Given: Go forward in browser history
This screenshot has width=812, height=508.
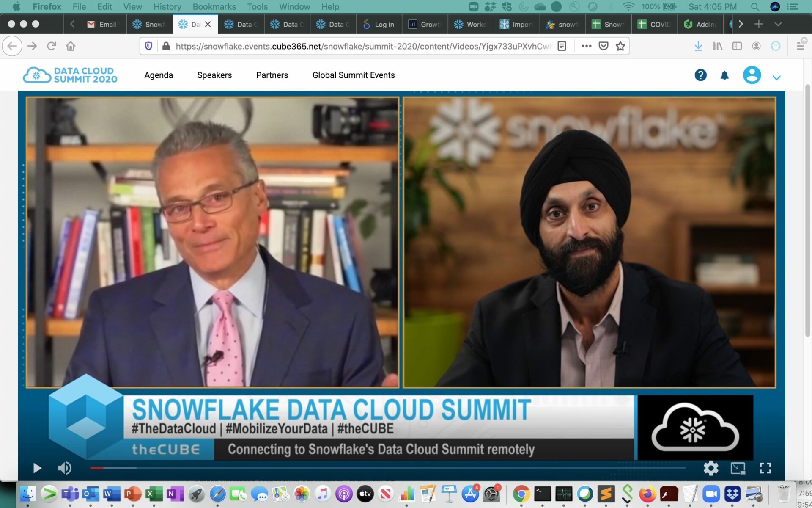Looking at the screenshot, I should [x=32, y=46].
